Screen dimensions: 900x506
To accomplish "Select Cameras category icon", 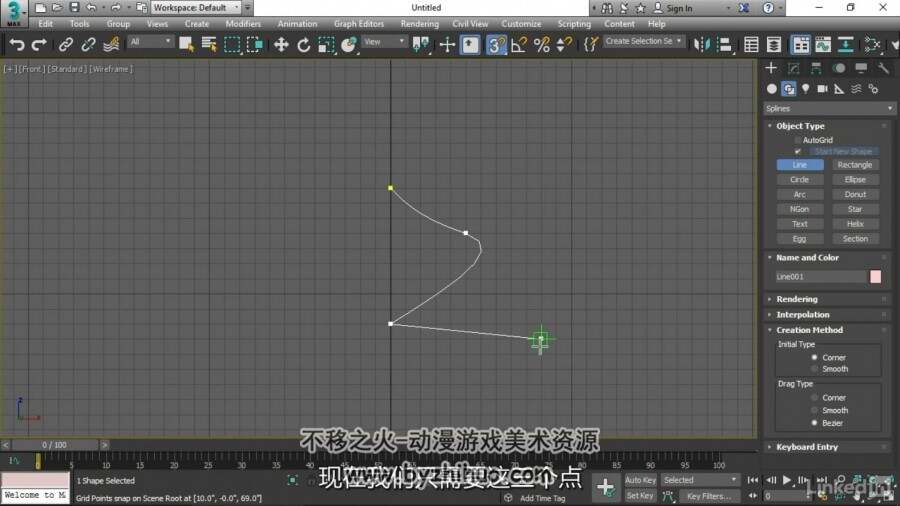I will point(823,89).
